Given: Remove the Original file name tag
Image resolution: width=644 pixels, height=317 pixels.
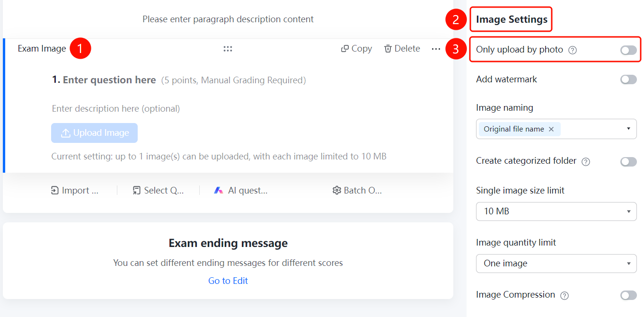Looking at the screenshot, I should 551,129.
